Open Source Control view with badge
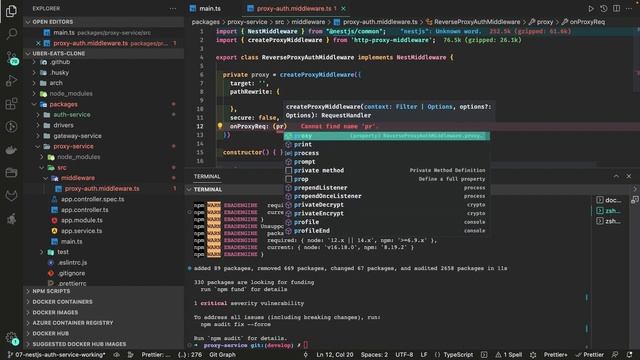Viewport: 640px width, 360px height. pos(11,58)
